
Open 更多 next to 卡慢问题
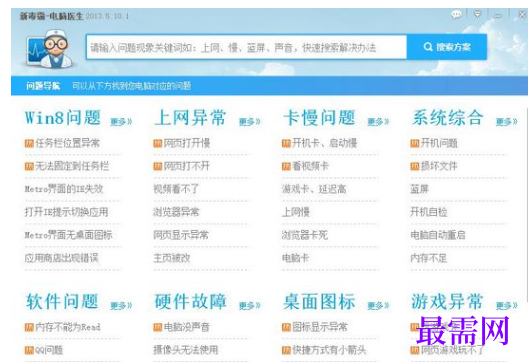tap(378, 122)
